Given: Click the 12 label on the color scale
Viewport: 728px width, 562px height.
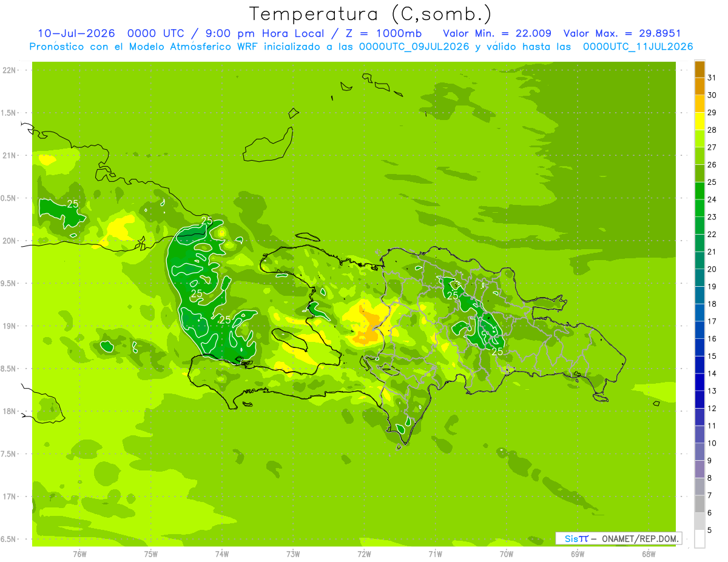Looking at the screenshot, I should tap(712, 408).
